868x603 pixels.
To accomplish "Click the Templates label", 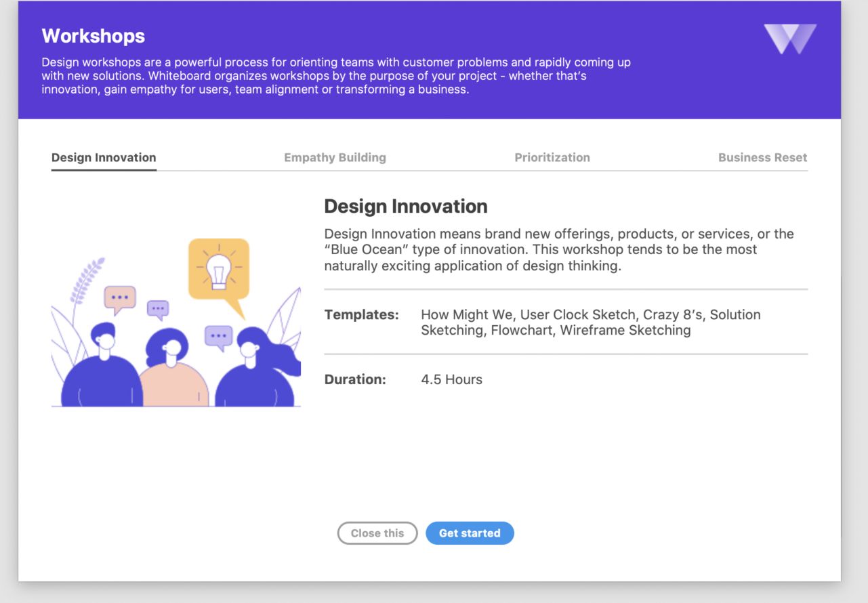I will pos(354,314).
